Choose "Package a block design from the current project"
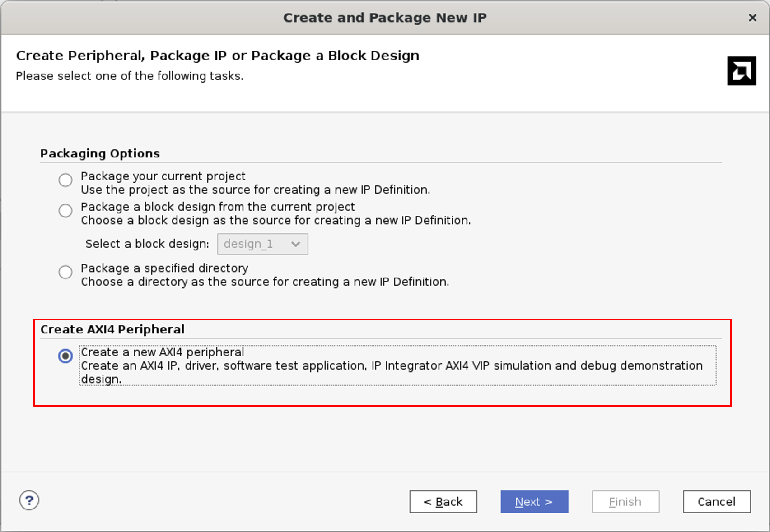The height and width of the screenshot is (532, 770). pos(65,211)
